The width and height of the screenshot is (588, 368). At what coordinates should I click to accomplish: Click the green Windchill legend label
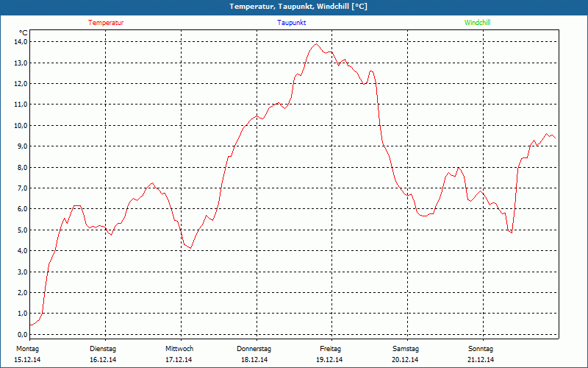click(477, 23)
